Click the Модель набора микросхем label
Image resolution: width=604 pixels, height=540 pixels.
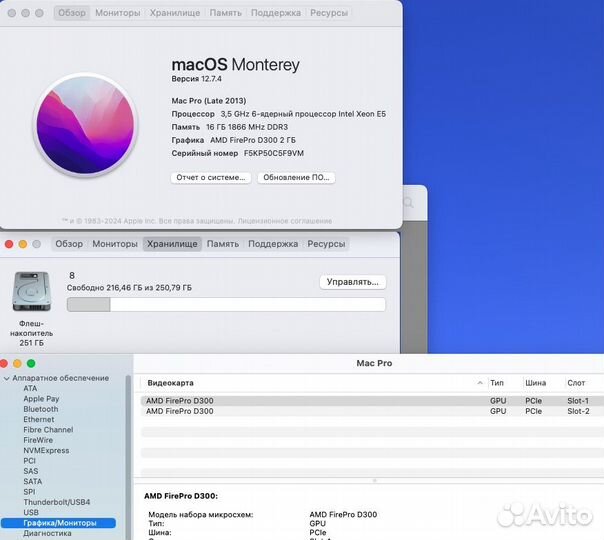tap(201, 515)
